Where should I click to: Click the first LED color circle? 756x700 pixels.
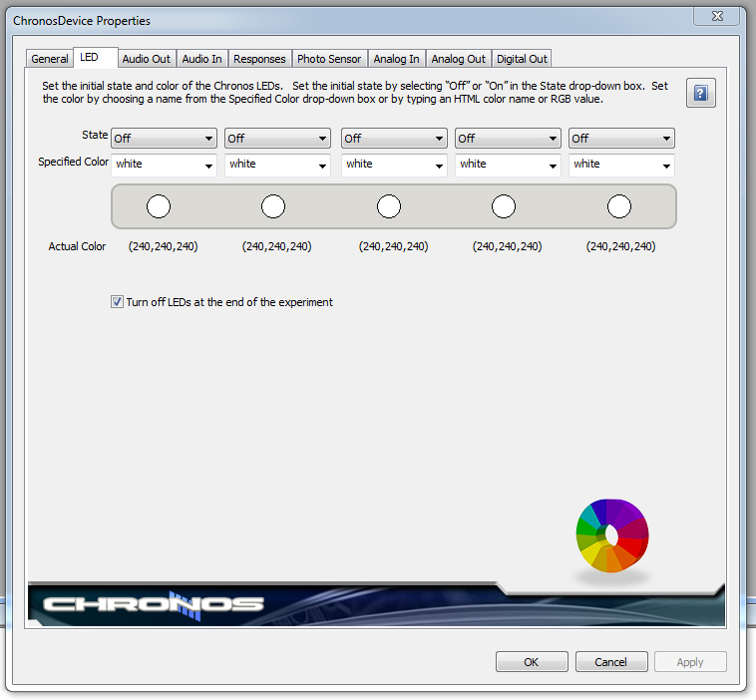159,206
